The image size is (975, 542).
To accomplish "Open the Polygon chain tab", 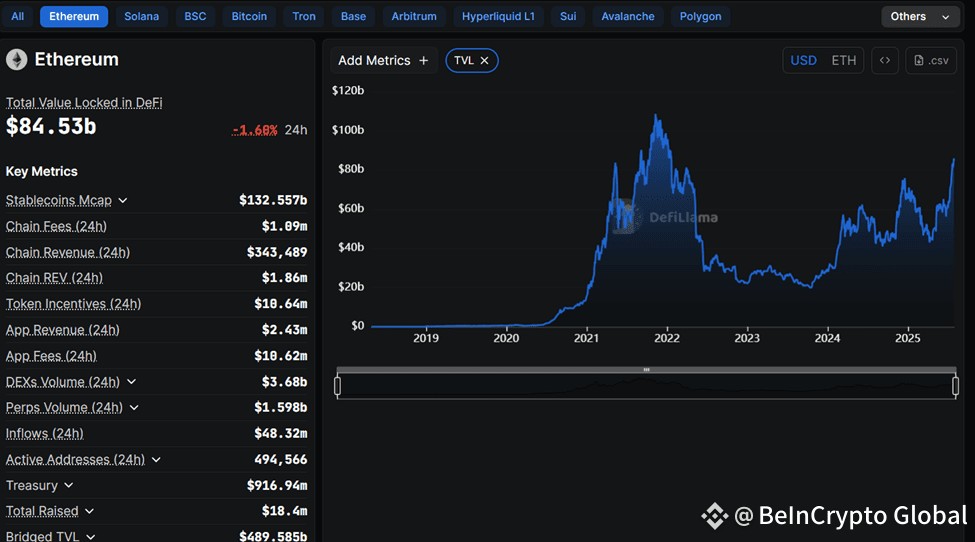I will [x=701, y=17].
